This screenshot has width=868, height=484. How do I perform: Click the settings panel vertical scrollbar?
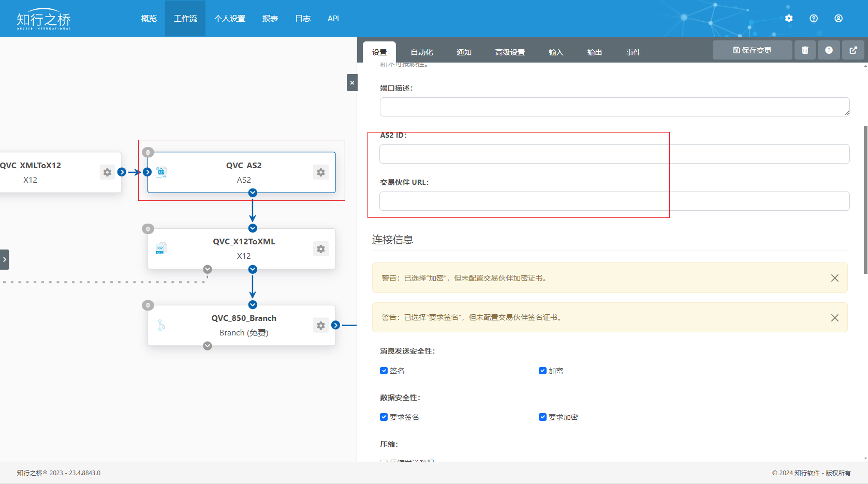pos(865,199)
